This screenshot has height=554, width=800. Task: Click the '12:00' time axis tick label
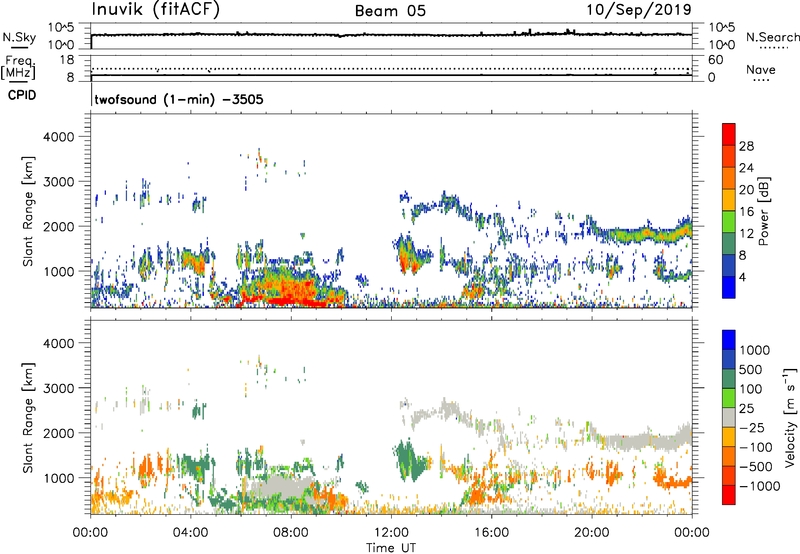[391, 533]
